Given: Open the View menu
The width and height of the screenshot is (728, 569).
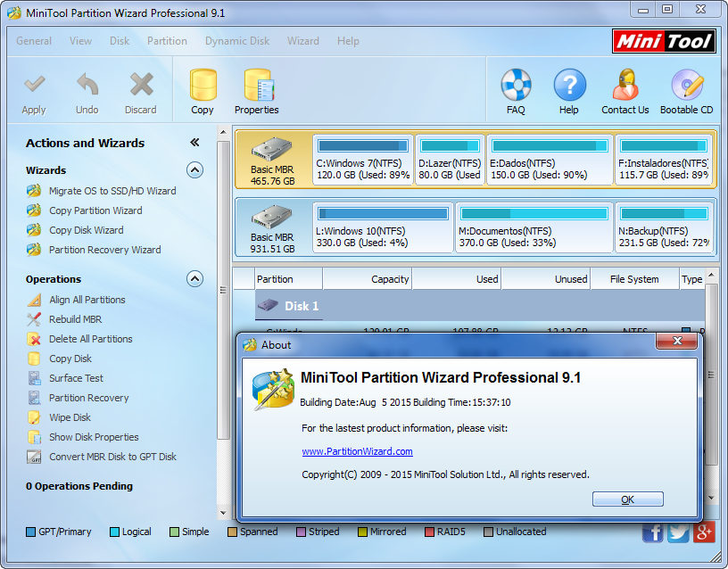Looking at the screenshot, I should (81, 41).
